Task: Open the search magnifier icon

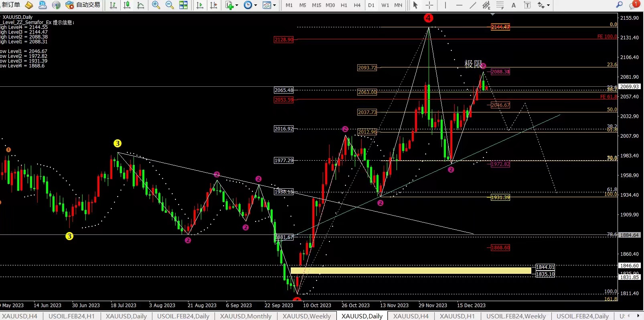Action: click(x=620, y=5)
